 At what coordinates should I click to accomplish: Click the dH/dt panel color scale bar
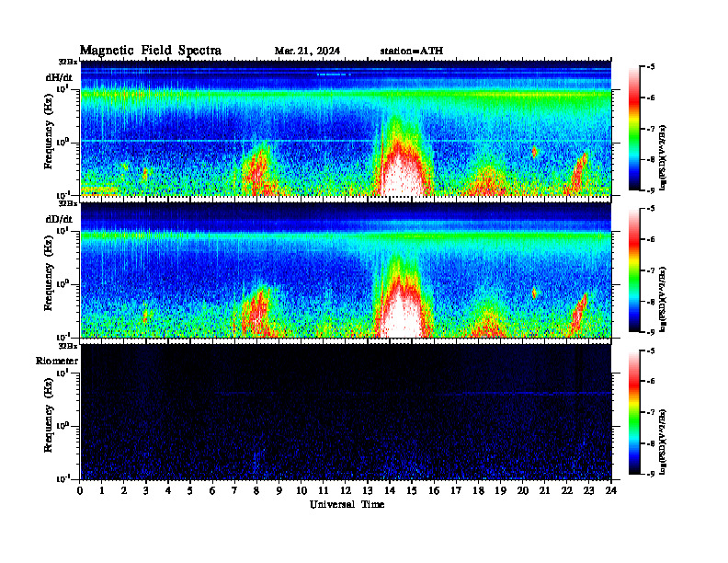tap(634, 129)
